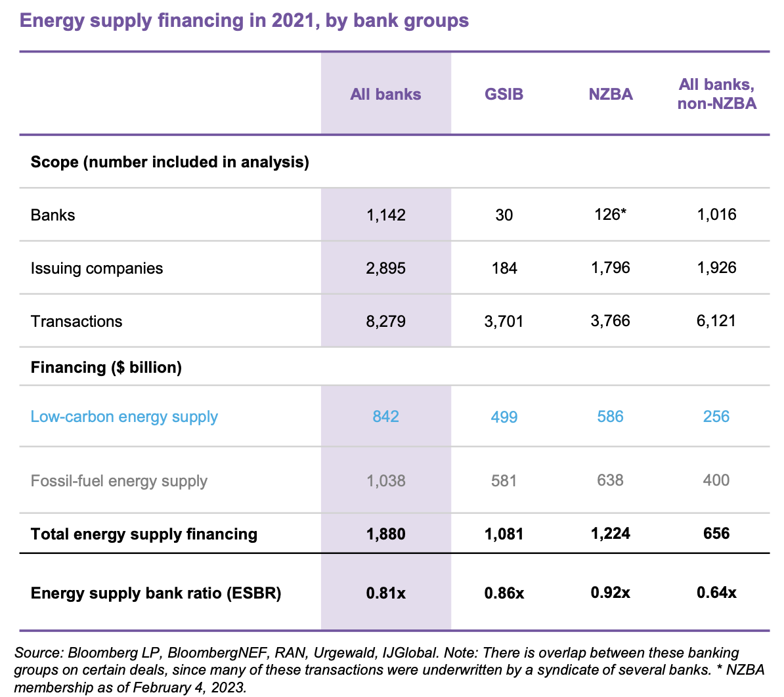Click the 581 fossil-fuel value under GSIB
The image size is (784, 697).
pos(504,481)
